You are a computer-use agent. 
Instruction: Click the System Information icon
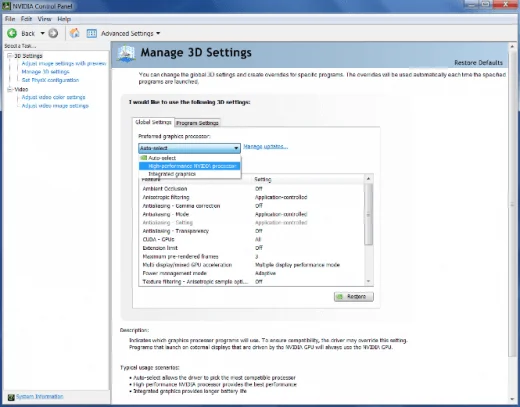pos(11,397)
